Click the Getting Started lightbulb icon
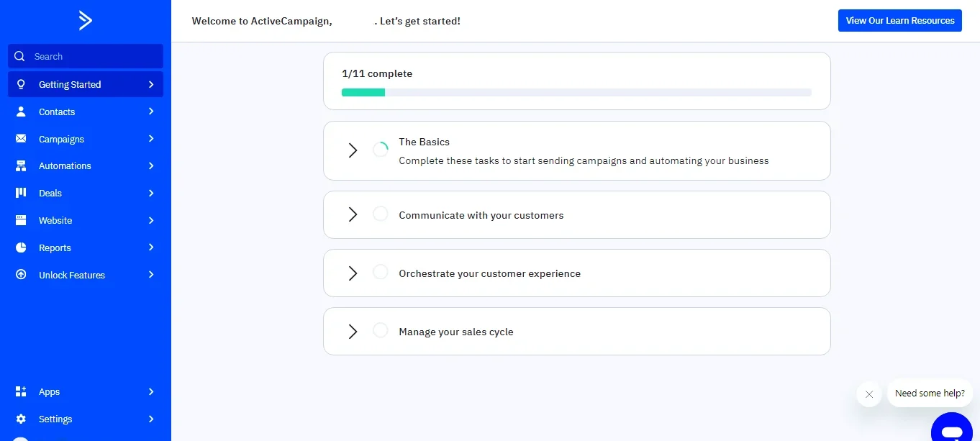This screenshot has height=441, width=980. pos(21,84)
